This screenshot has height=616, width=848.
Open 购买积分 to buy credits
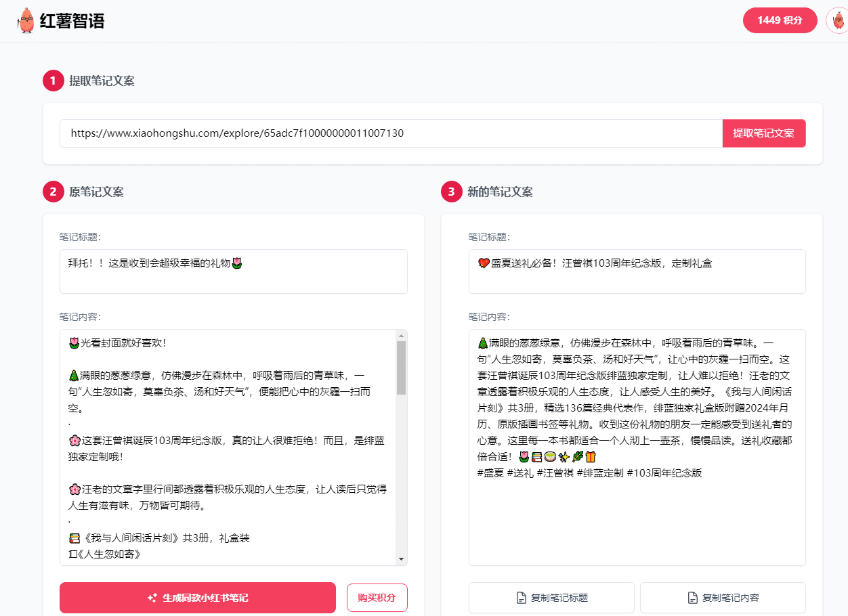[x=377, y=598]
